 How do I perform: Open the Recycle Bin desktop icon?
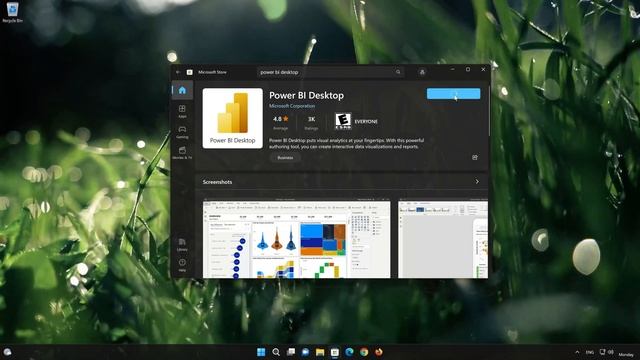pyautogui.click(x=12, y=12)
